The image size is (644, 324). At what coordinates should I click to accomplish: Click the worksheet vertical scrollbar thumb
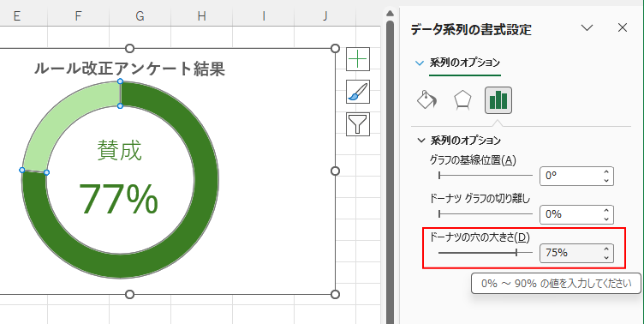[391, 172]
